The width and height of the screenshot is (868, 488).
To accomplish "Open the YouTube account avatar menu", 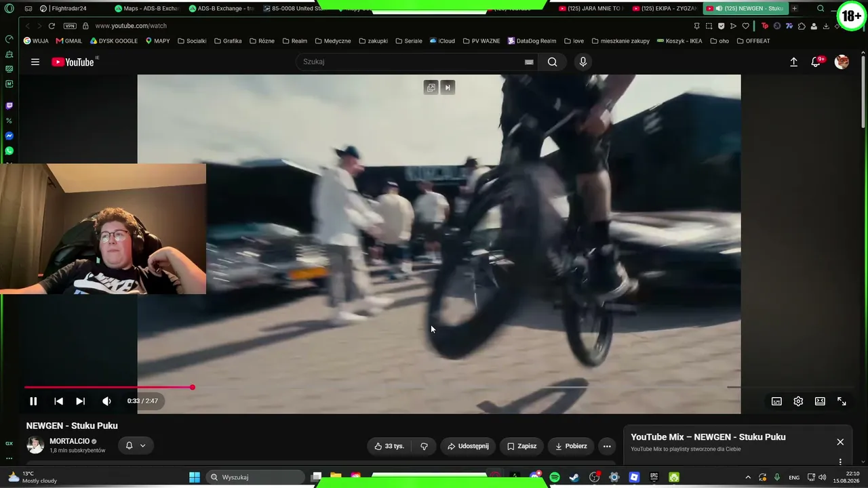I will tap(842, 62).
